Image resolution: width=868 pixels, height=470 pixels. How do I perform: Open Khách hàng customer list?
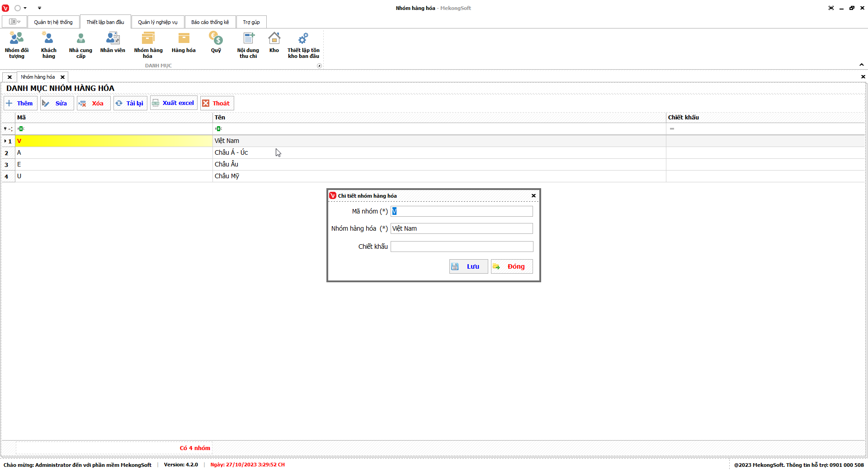pyautogui.click(x=49, y=45)
